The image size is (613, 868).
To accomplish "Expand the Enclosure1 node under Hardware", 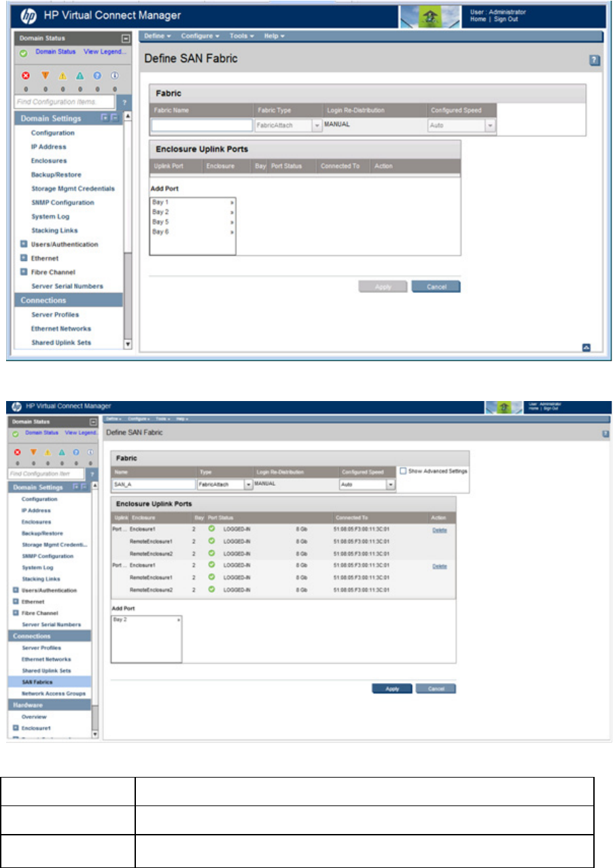I will tap(16, 728).
